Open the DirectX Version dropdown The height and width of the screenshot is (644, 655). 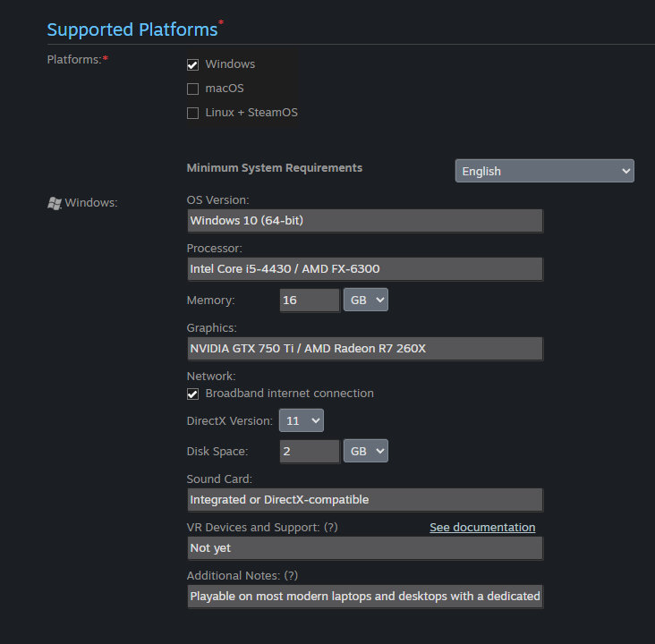coord(302,420)
